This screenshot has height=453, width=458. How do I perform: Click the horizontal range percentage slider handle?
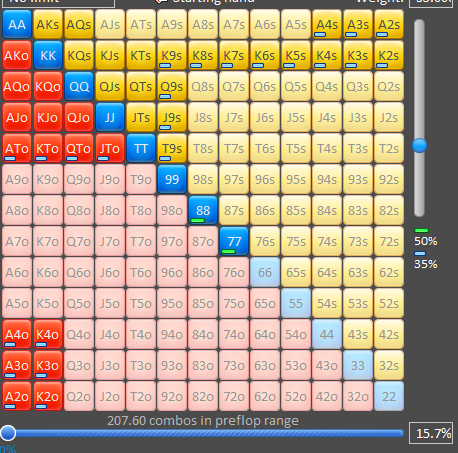[x=8, y=433]
